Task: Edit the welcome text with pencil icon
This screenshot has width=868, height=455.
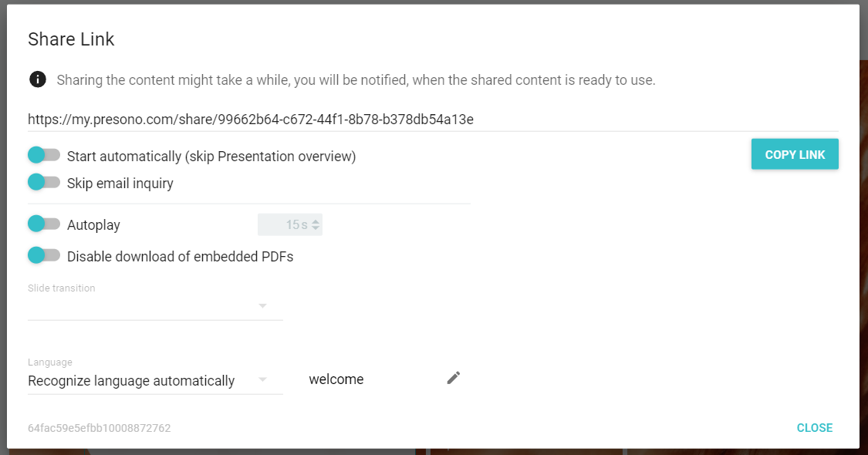Action: (454, 378)
